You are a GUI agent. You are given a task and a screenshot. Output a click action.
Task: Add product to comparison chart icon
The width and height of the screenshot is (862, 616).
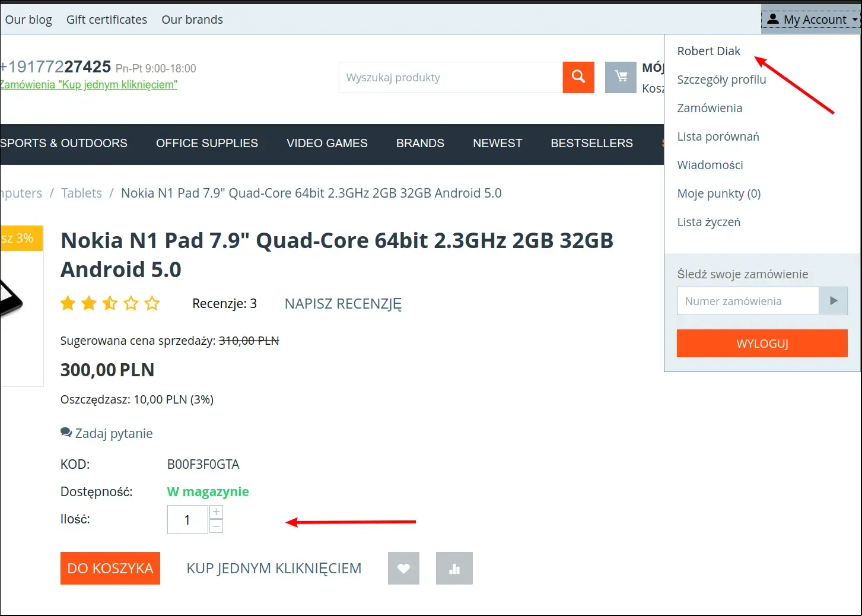coord(454,569)
